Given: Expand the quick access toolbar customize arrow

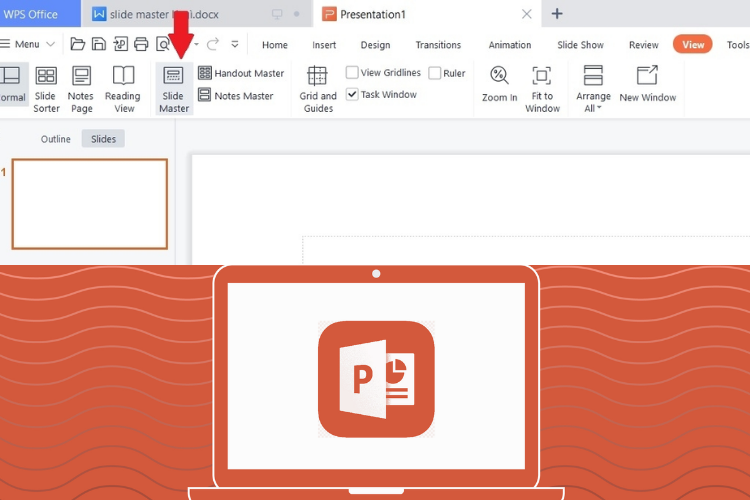Looking at the screenshot, I should [235, 44].
